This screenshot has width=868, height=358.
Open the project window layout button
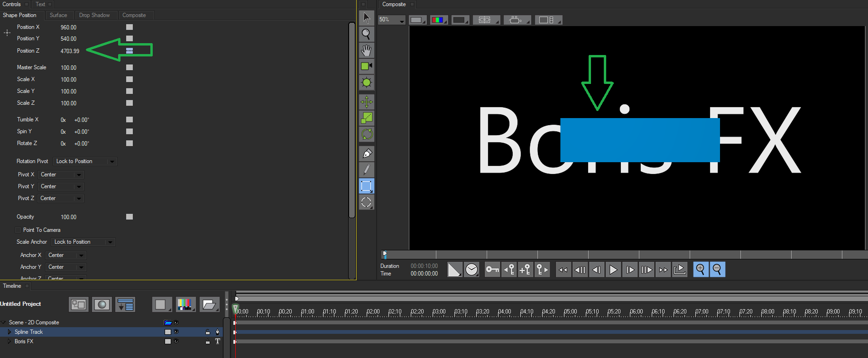79,304
